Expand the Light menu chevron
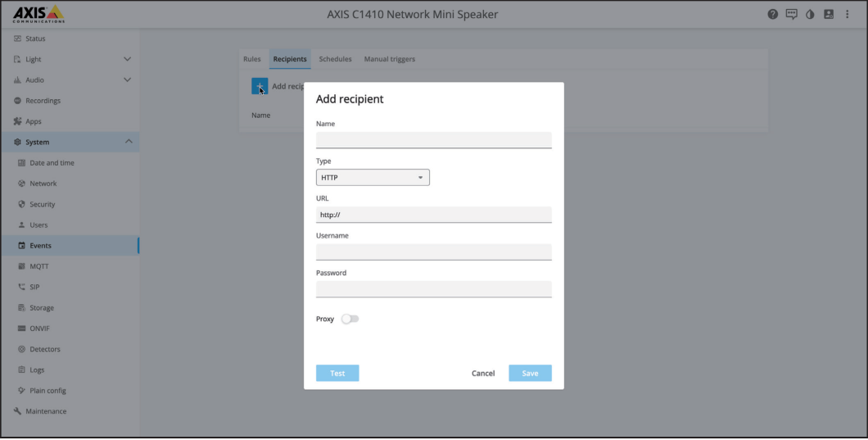868x440 pixels. [x=127, y=59]
